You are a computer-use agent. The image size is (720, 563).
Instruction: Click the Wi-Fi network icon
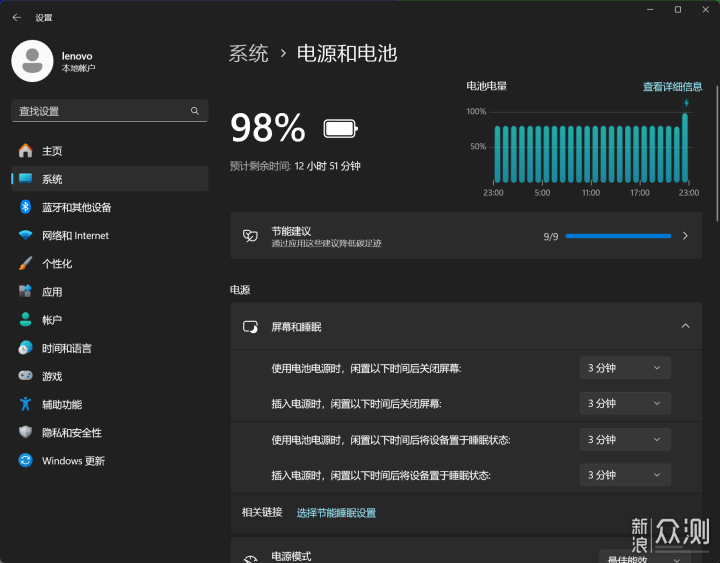click(x=25, y=235)
